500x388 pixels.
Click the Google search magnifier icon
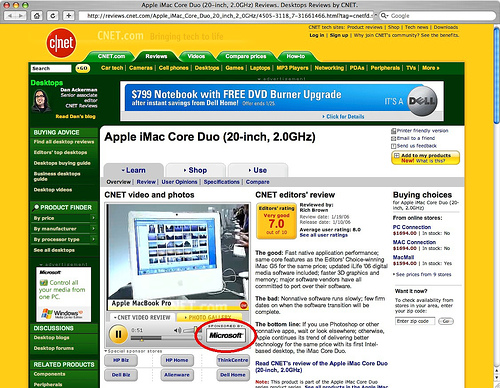point(384,16)
